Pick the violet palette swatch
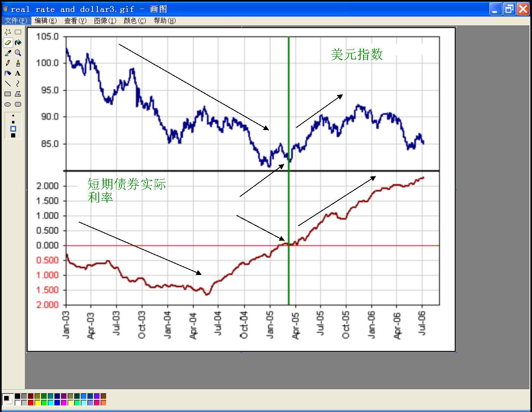The image size is (532, 412). (97, 396)
